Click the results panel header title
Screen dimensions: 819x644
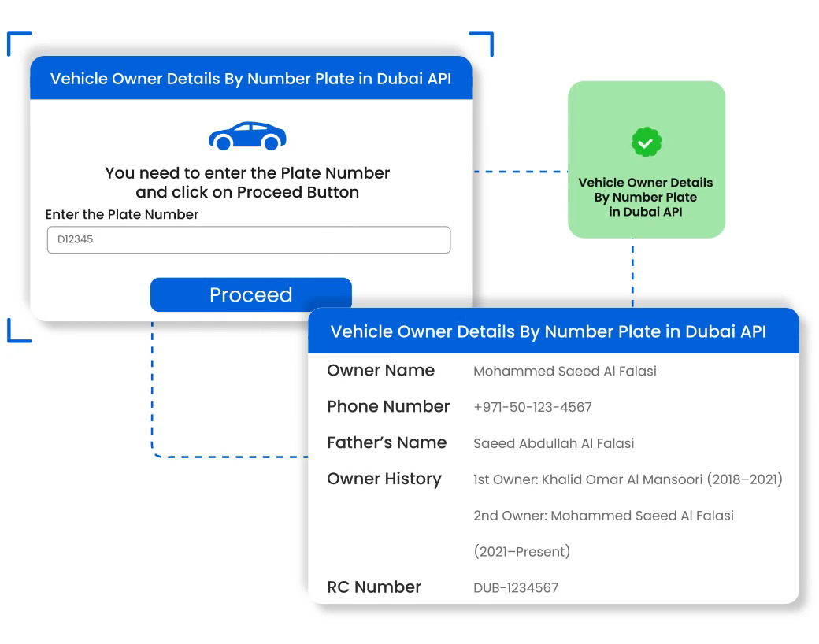[x=548, y=331]
